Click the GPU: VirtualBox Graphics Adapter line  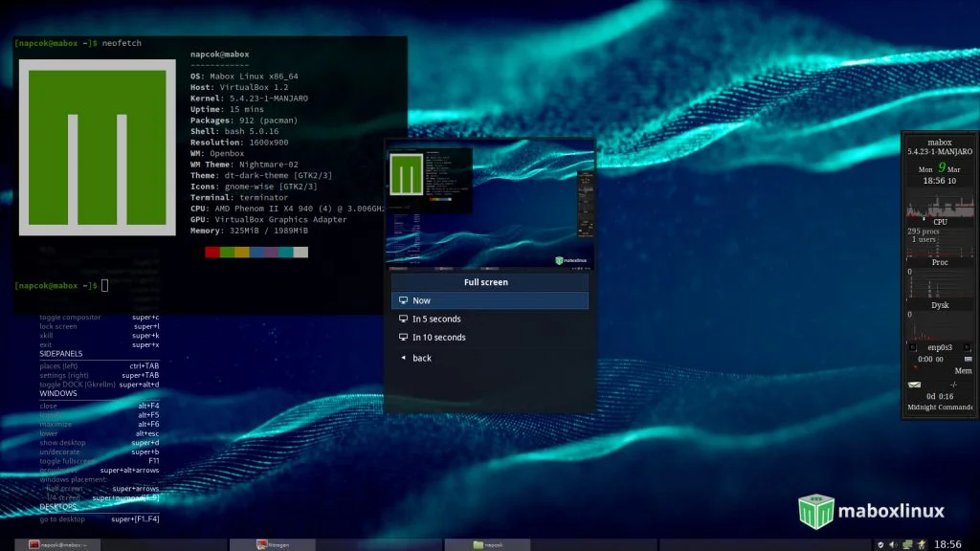[268, 220]
